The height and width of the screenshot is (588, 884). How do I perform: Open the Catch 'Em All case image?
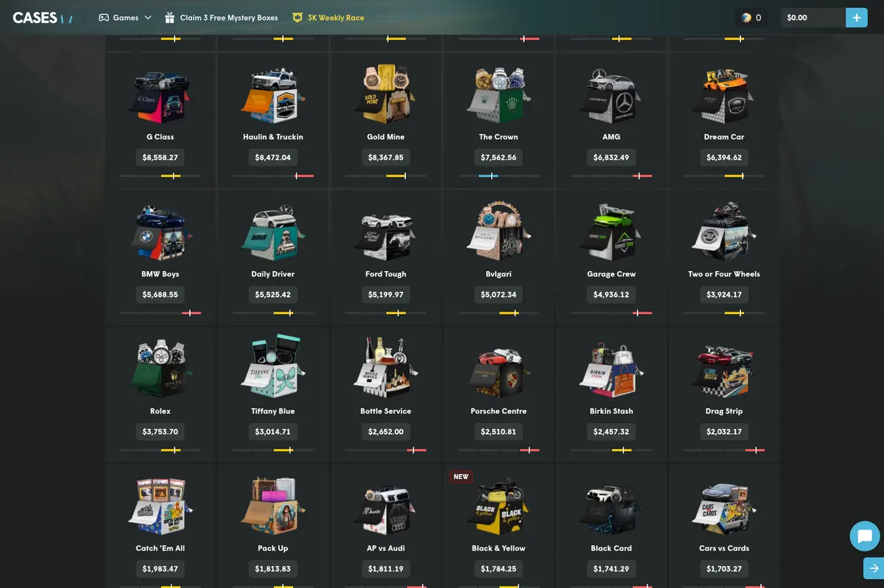161,507
